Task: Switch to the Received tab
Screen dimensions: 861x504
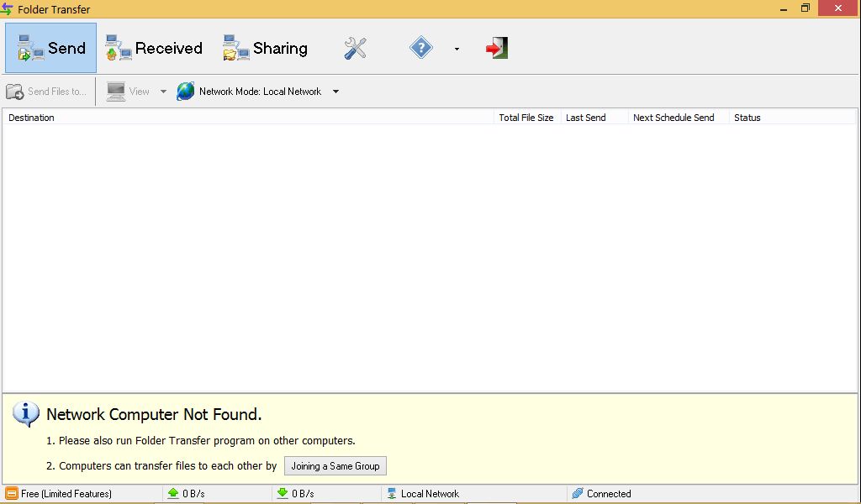Action: pos(153,48)
